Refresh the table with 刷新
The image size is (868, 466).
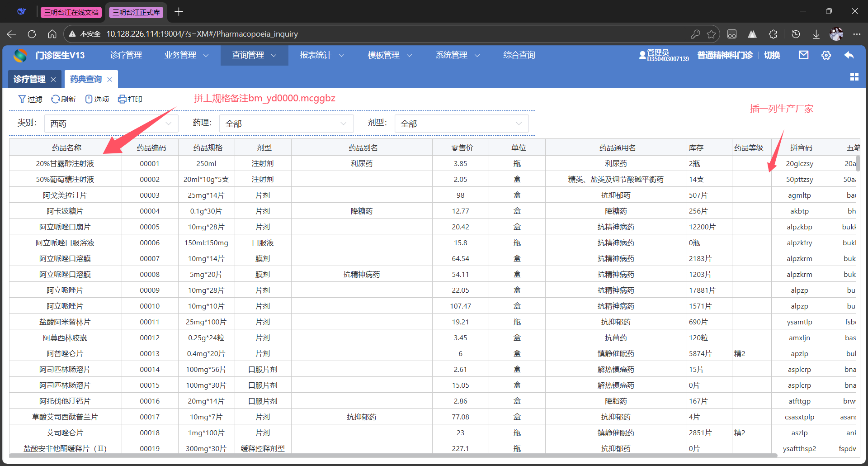click(x=63, y=99)
